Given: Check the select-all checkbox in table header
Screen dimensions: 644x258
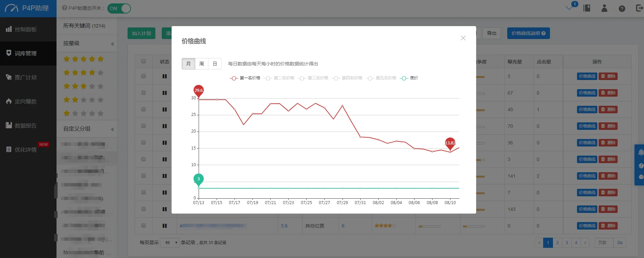Looking at the screenshot, I should (143, 61).
